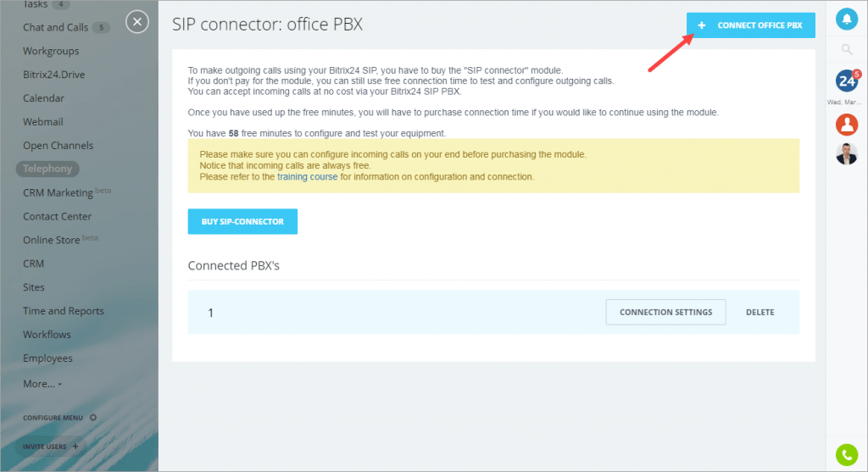Click the Buy SIP-Connector button
This screenshot has height=472, width=868.
click(x=242, y=221)
